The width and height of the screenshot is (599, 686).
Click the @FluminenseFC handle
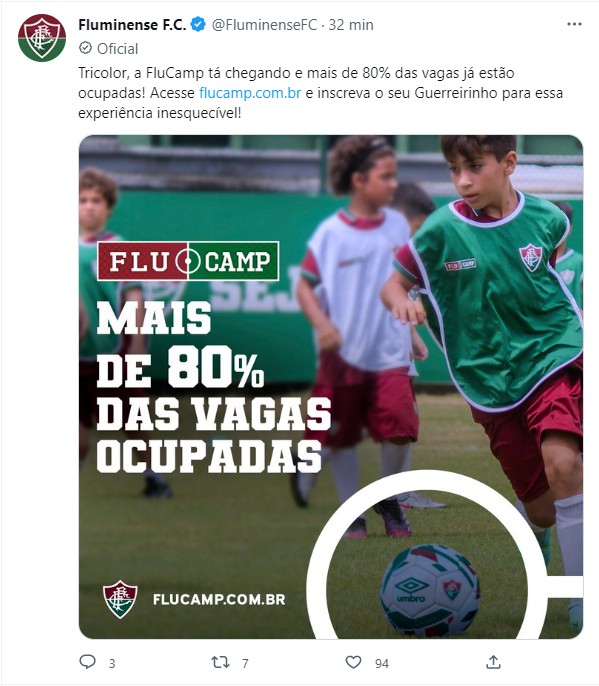coord(264,25)
